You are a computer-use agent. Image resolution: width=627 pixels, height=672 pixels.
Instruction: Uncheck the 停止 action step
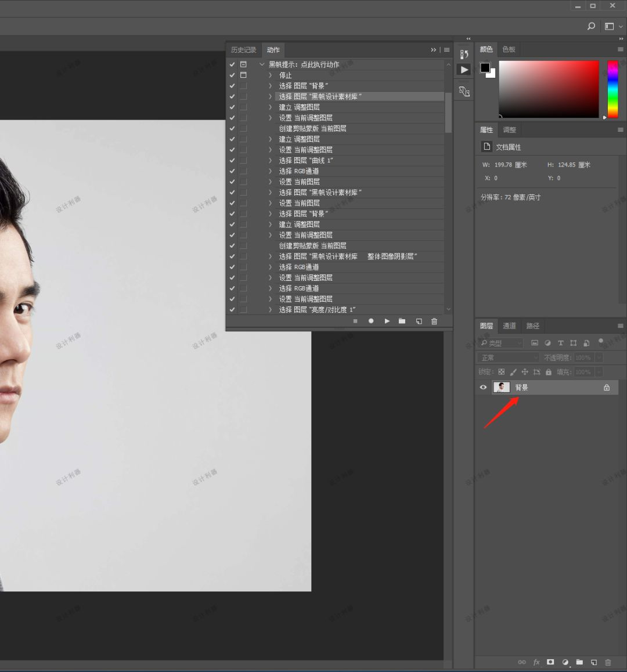[232, 75]
